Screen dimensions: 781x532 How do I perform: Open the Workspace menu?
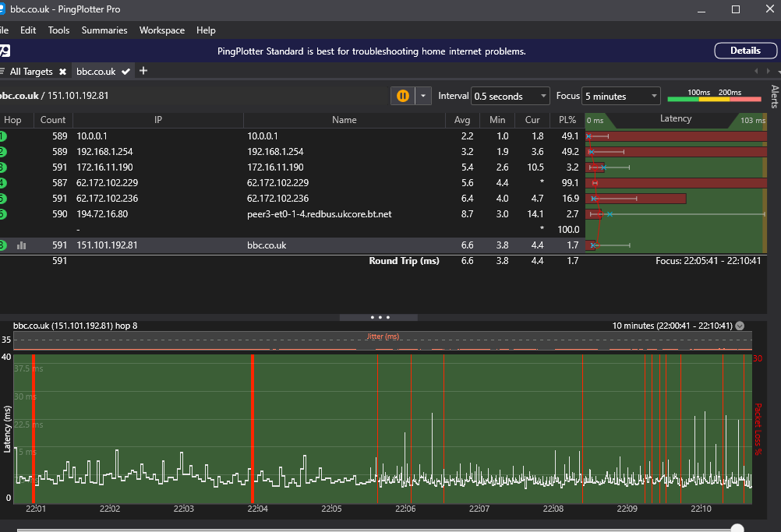(x=162, y=30)
